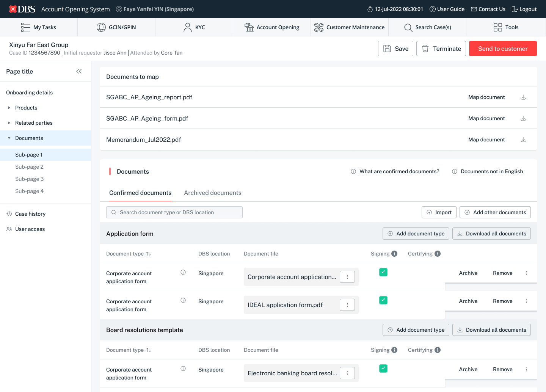Untick Signing checkbox for IDEAL application form.pdf
The height and width of the screenshot is (392, 546).
[383, 300]
